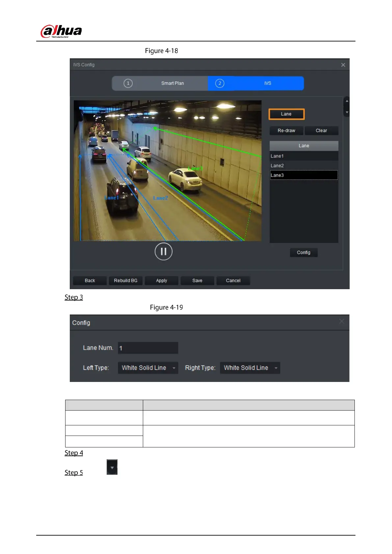Click the dropdown arrow icon beside Step 5
This screenshot has height=554, width=392.
coord(112,467)
